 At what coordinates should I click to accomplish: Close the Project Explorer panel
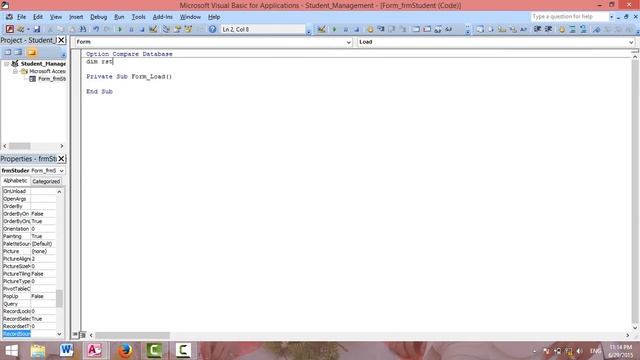[x=61, y=40]
